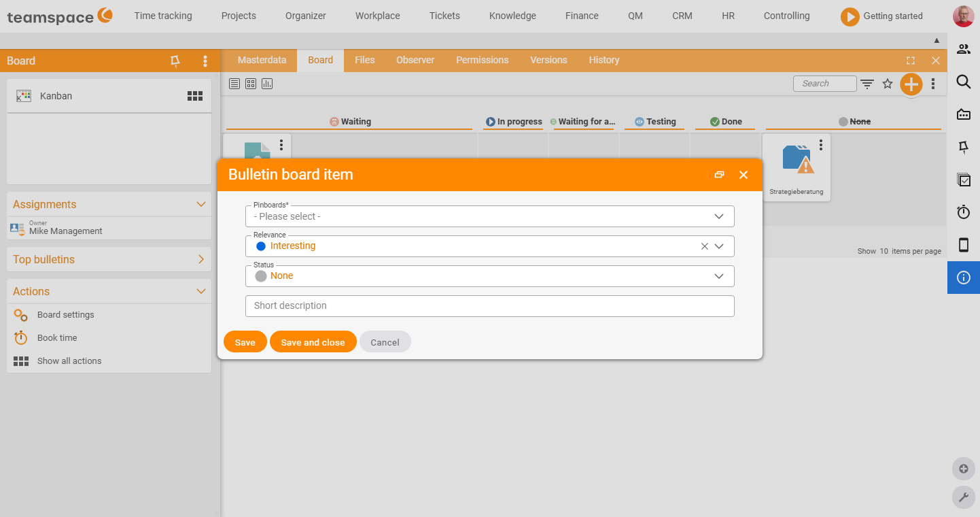Click into the Short description field

tap(490, 306)
